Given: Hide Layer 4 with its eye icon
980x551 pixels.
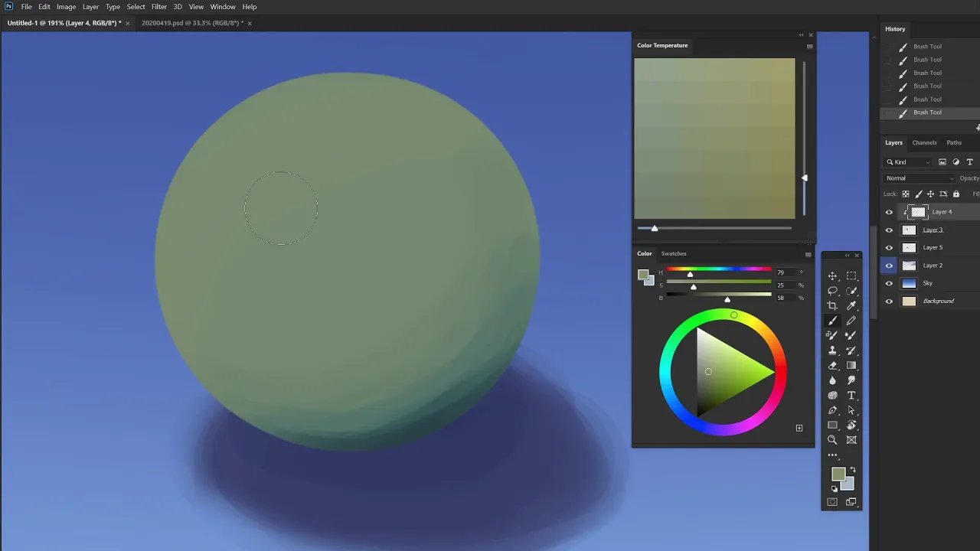Looking at the screenshot, I should click(x=889, y=212).
